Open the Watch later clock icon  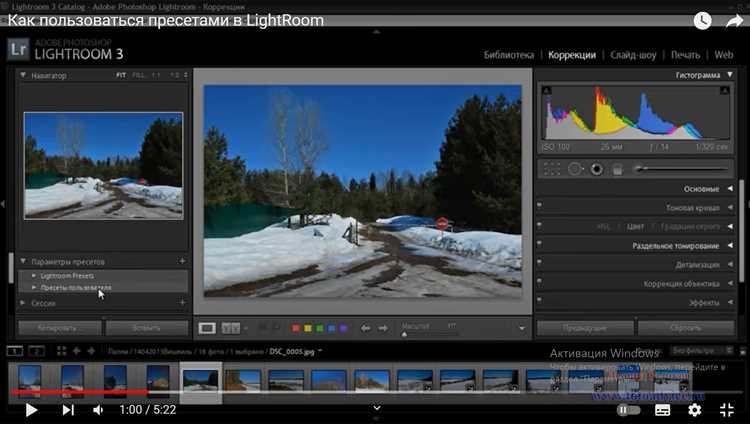point(702,21)
